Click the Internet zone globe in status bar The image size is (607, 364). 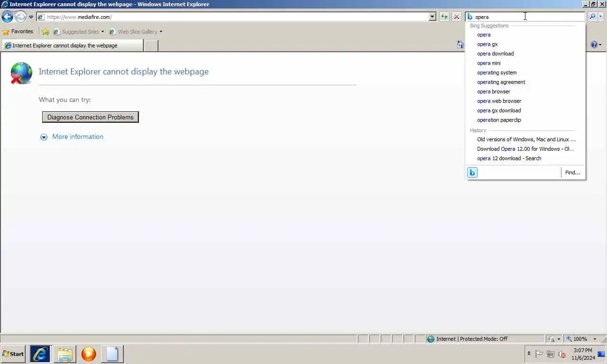[431, 339]
